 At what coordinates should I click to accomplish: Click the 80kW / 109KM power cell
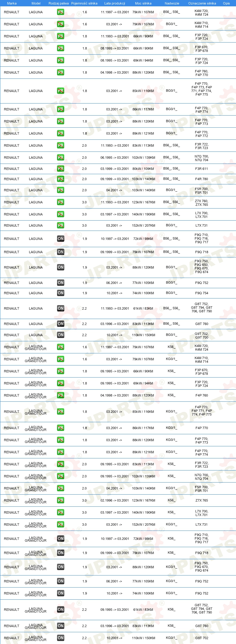coord(143,169)
